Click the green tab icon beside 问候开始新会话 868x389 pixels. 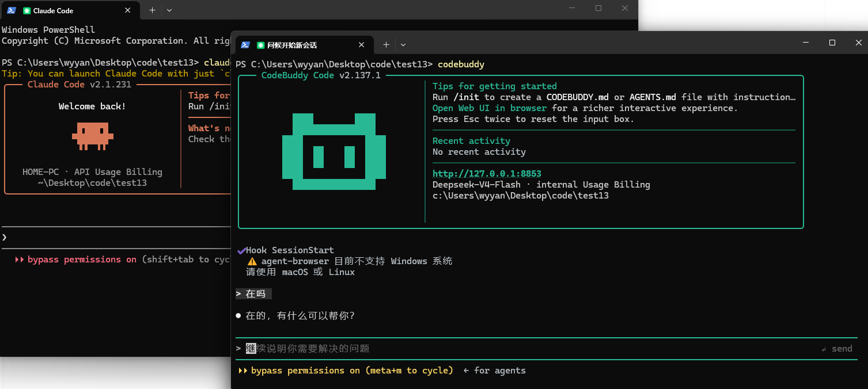(x=261, y=45)
